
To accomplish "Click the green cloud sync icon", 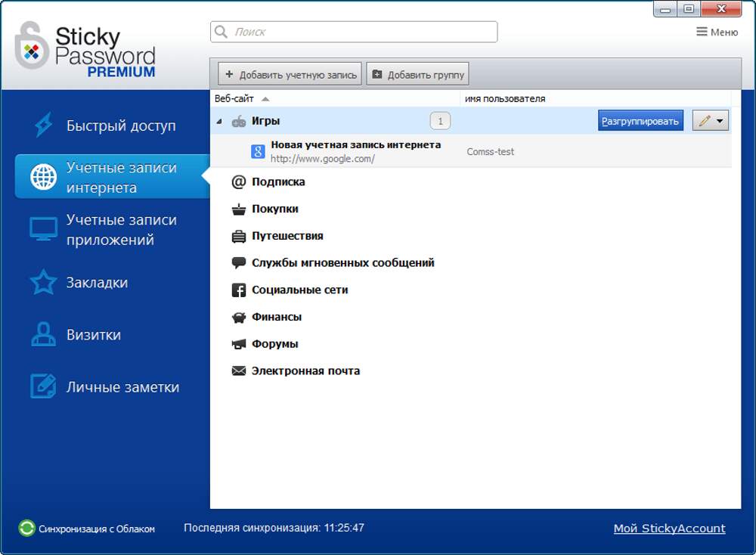I will pyautogui.click(x=26, y=529).
